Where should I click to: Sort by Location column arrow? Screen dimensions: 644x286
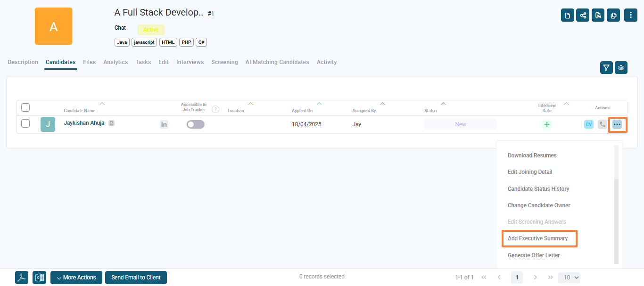pos(251,103)
